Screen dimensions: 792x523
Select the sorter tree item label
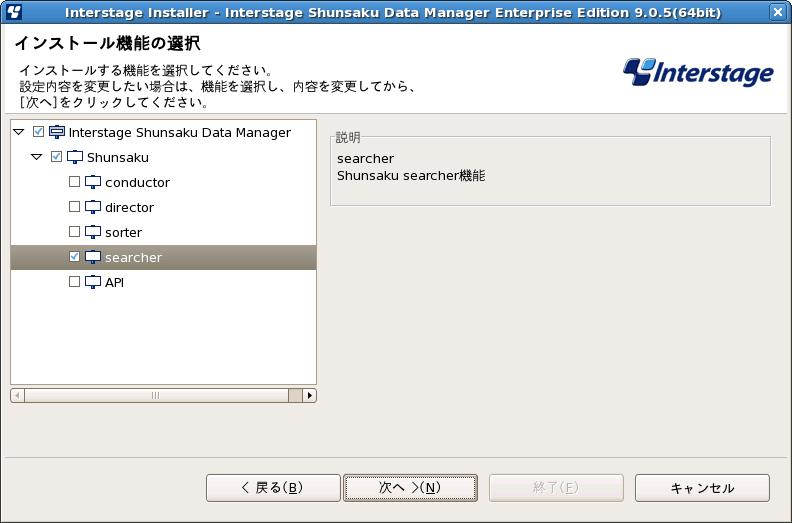(123, 232)
